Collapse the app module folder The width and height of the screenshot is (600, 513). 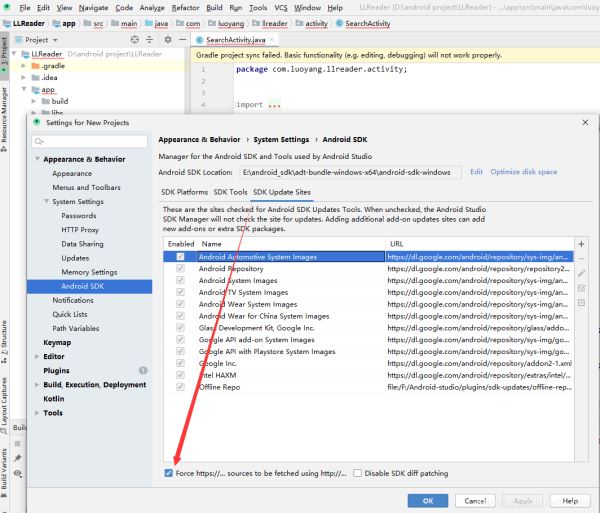pyautogui.click(x=23, y=89)
